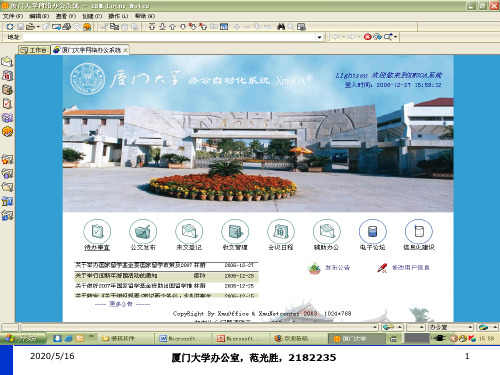Click the open folder toolbar icon

(x=30, y=27)
